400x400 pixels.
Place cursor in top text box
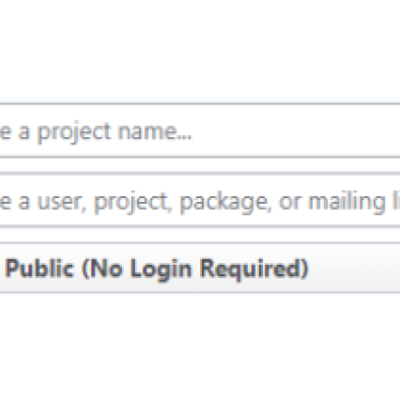click(x=200, y=131)
